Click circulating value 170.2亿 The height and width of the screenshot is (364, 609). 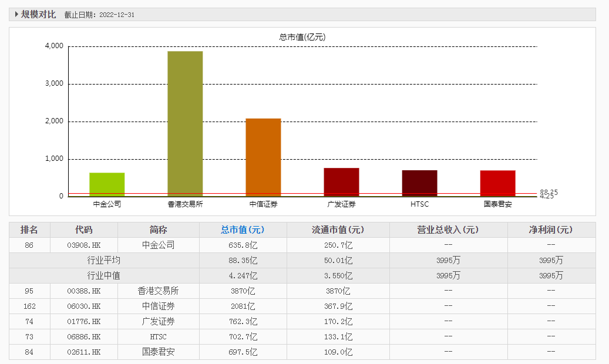click(338, 321)
